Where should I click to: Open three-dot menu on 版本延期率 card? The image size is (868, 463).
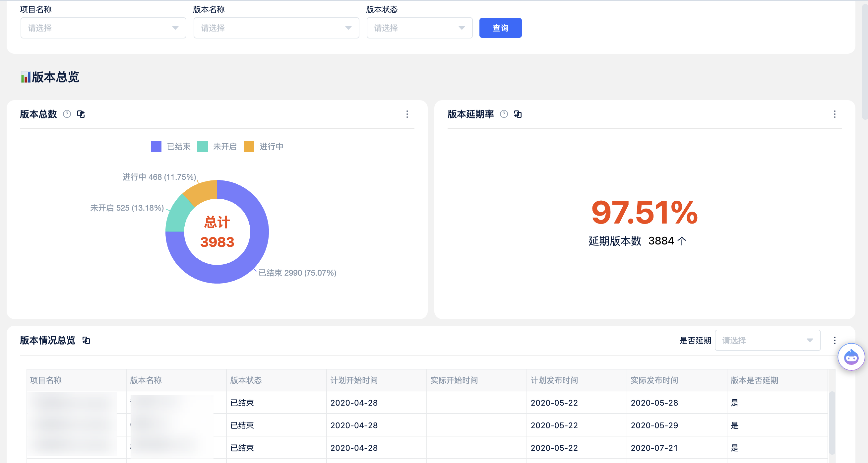coord(835,114)
